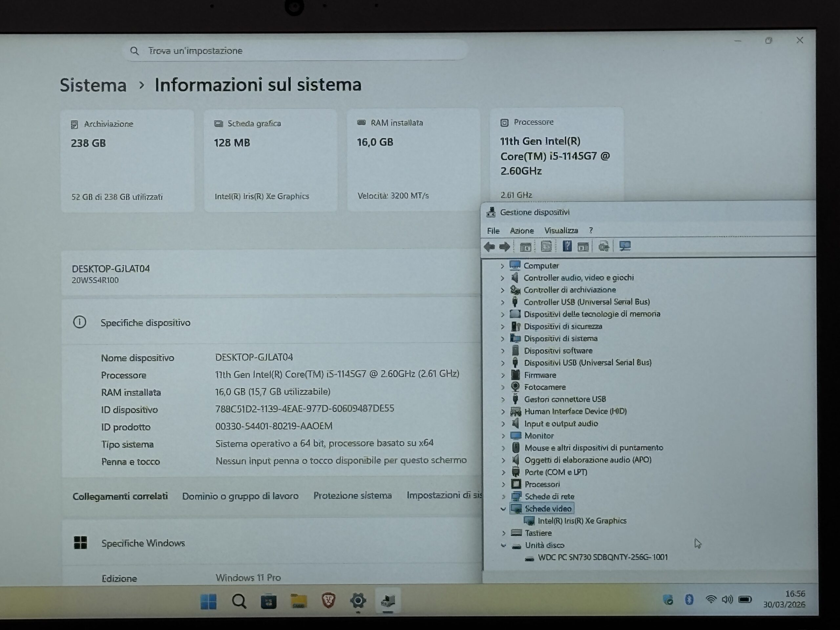Open the Windows Start menu
Screen dimensions: 840x630
(x=208, y=601)
